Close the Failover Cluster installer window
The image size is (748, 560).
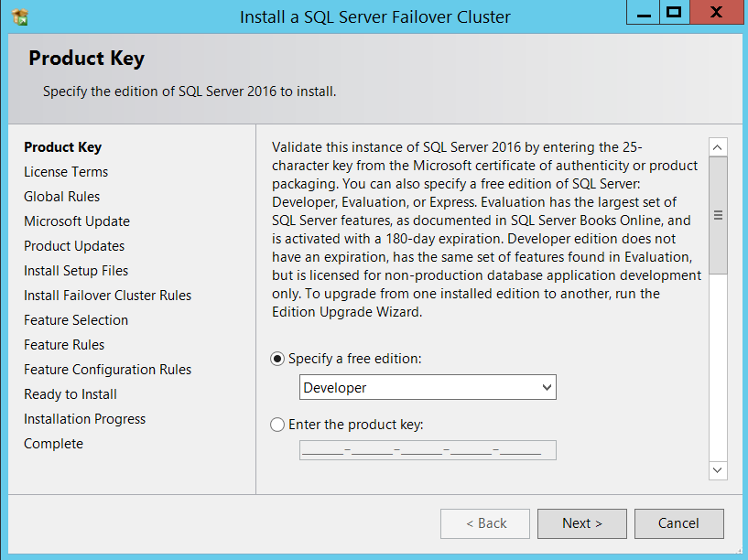click(x=719, y=12)
